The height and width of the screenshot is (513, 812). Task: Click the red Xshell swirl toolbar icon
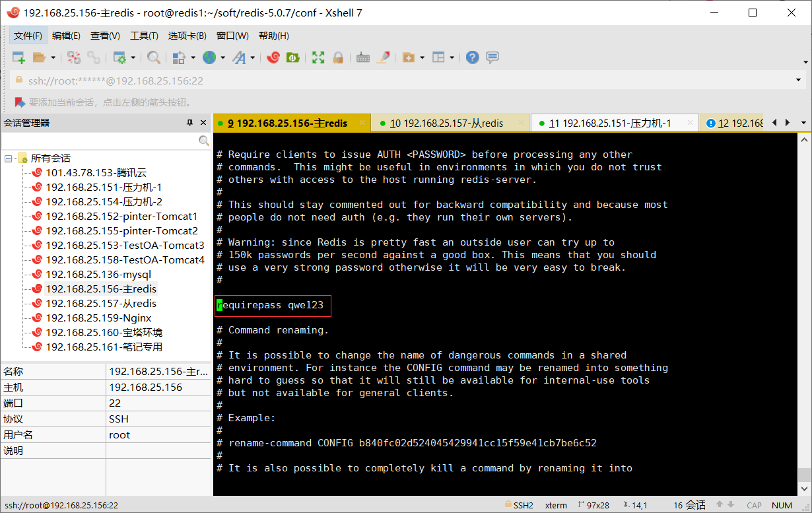point(273,57)
